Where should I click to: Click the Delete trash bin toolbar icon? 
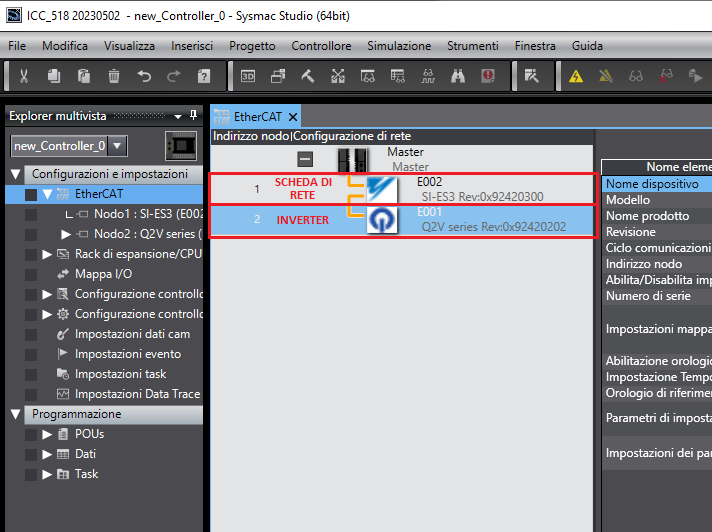click(x=114, y=75)
